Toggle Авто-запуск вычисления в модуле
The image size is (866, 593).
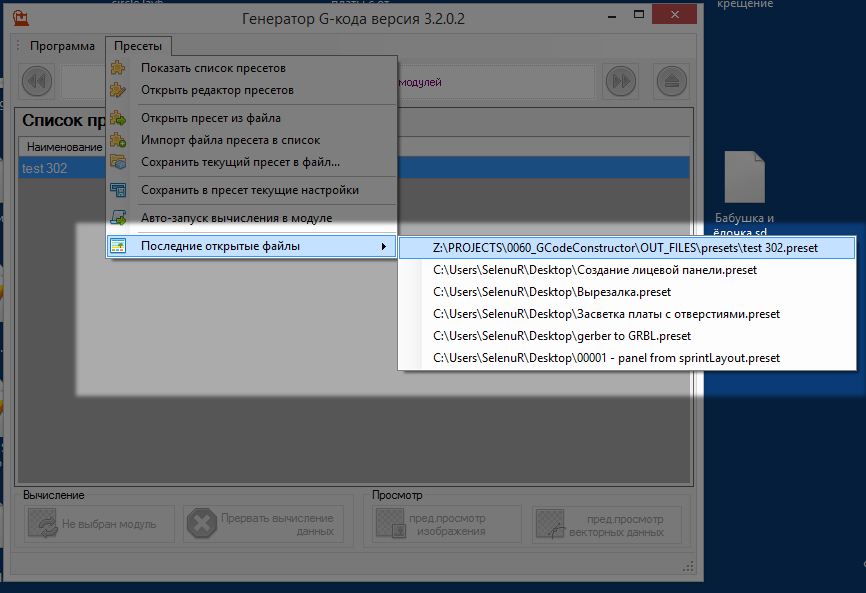tap(251, 218)
